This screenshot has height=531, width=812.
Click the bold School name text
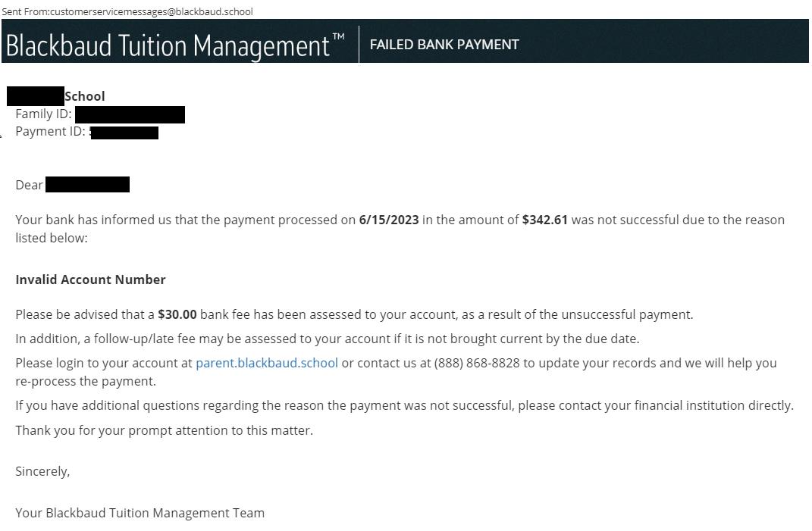(x=85, y=96)
